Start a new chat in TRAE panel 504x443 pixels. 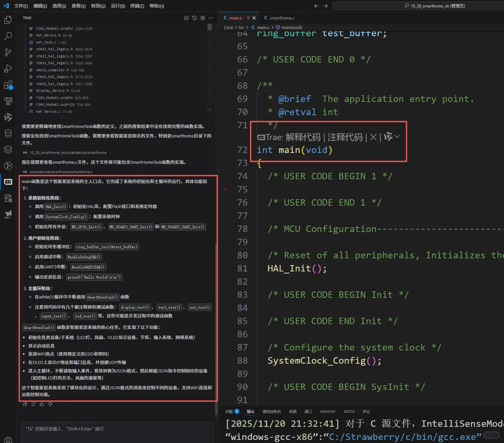point(186,18)
